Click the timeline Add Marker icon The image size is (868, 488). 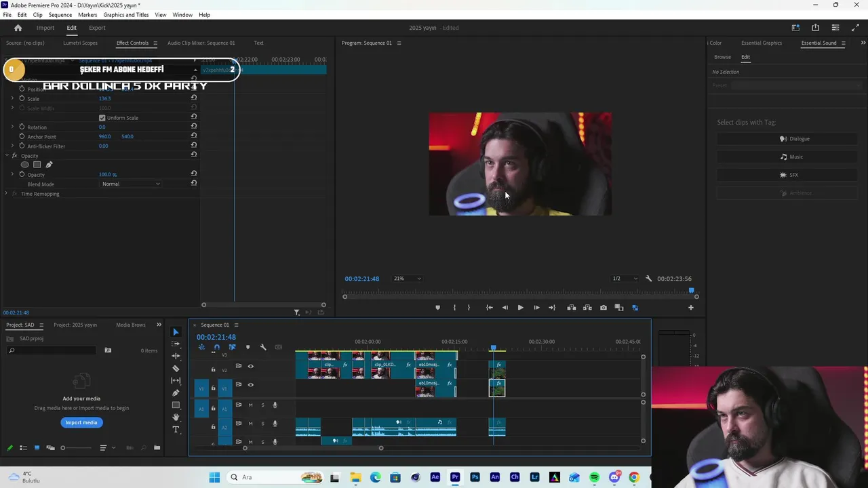[248, 347]
